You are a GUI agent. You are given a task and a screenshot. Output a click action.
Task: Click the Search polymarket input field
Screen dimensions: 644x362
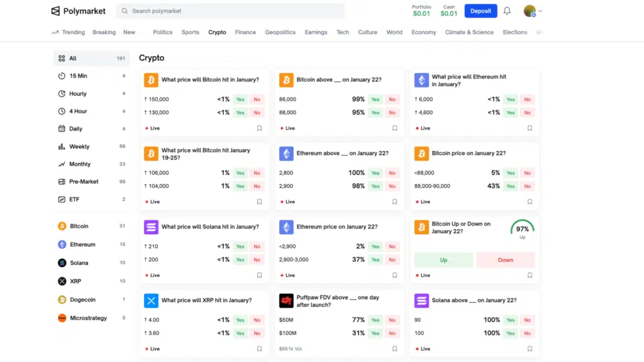[x=233, y=11]
